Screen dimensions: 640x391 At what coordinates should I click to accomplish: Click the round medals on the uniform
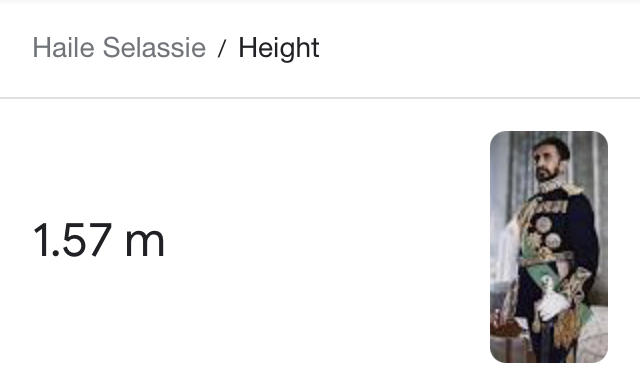(x=548, y=233)
